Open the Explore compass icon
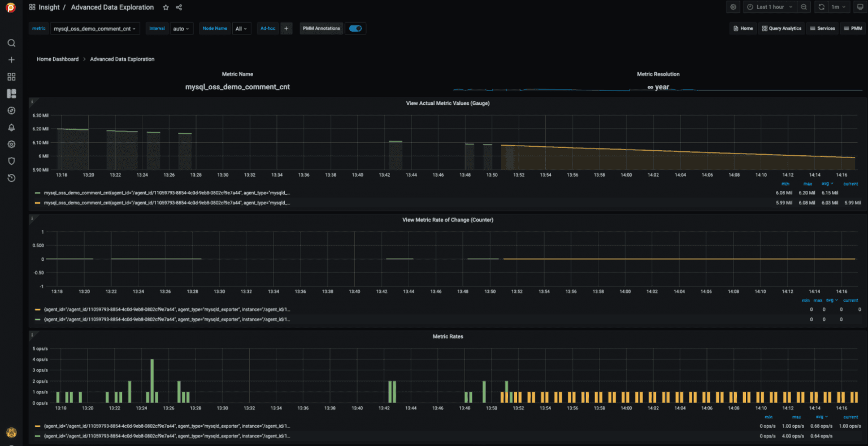Image resolution: width=868 pixels, height=446 pixels. tap(11, 111)
